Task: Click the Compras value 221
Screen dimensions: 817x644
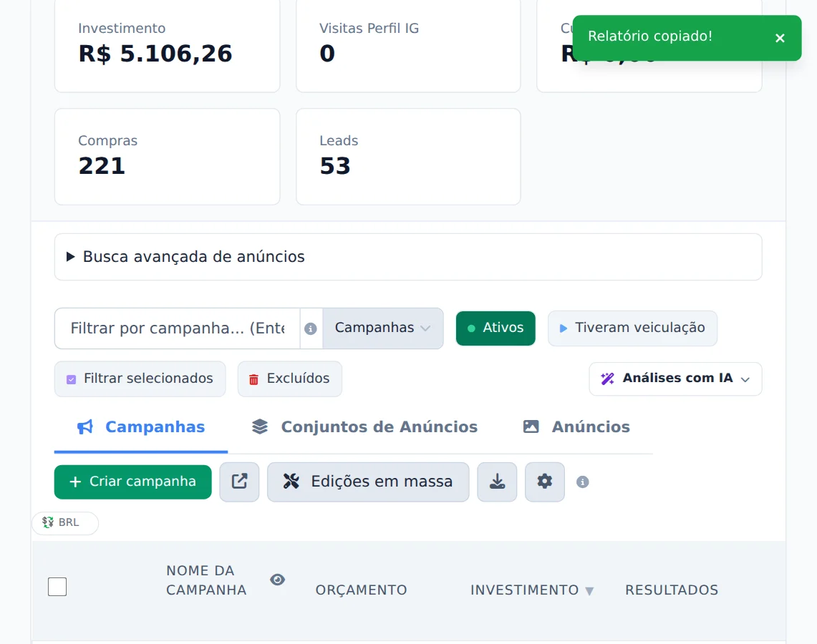Action: (102, 166)
